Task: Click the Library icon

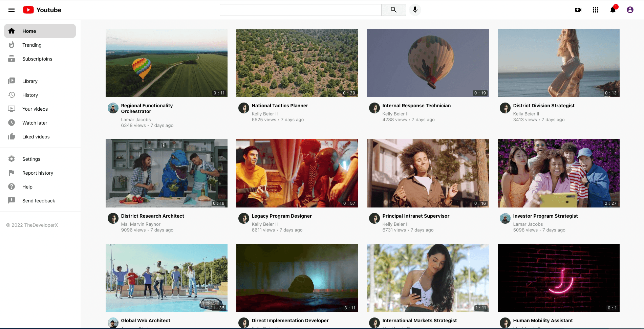Action: [12, 81]
